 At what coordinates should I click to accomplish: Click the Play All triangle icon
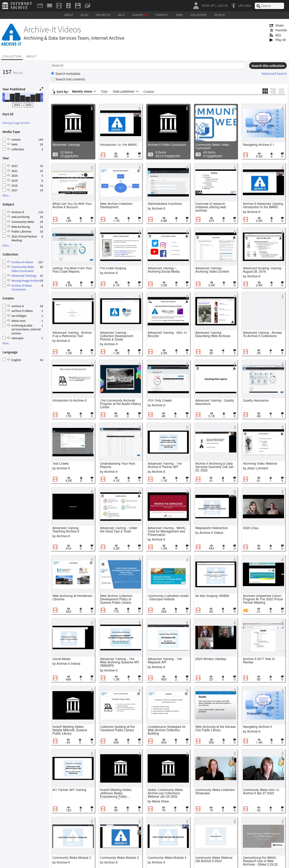tap(271, 40)
